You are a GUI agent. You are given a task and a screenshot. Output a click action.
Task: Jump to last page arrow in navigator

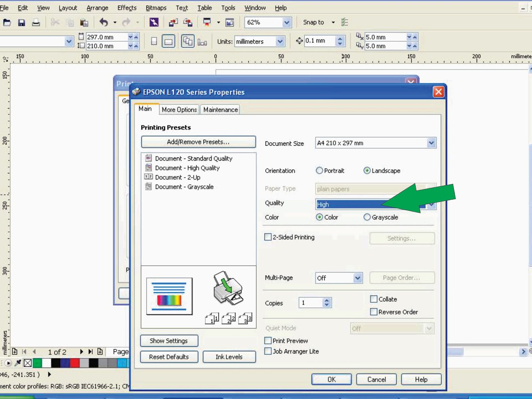pos(90,351)
